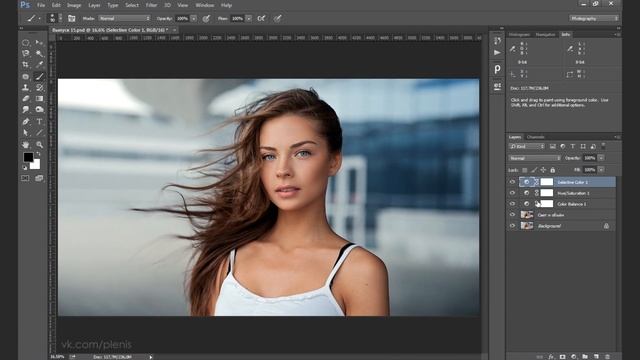Click the Background layer thumbnail

(527, 225)
